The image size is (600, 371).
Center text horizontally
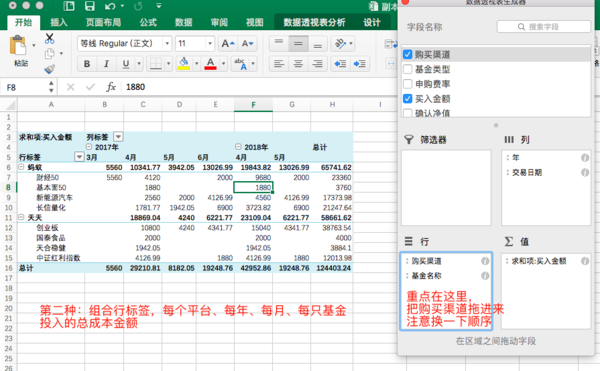(x=298, y=64)
